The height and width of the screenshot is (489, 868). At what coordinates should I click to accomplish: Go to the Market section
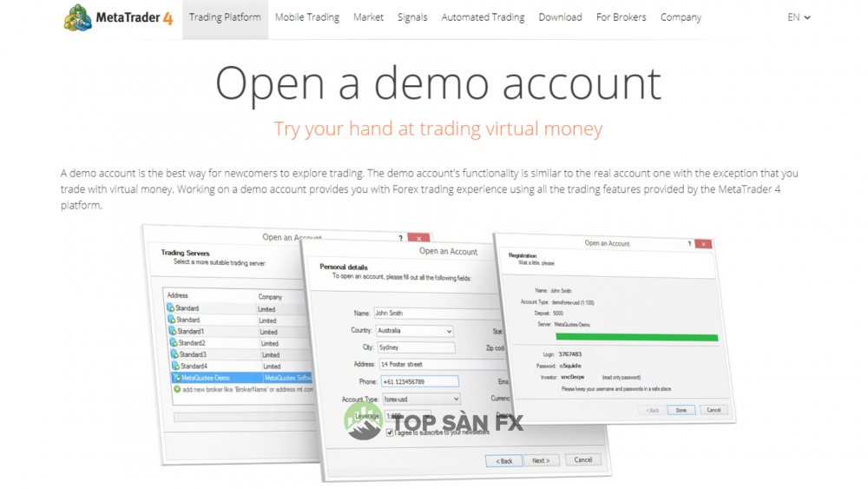(368, 17)
